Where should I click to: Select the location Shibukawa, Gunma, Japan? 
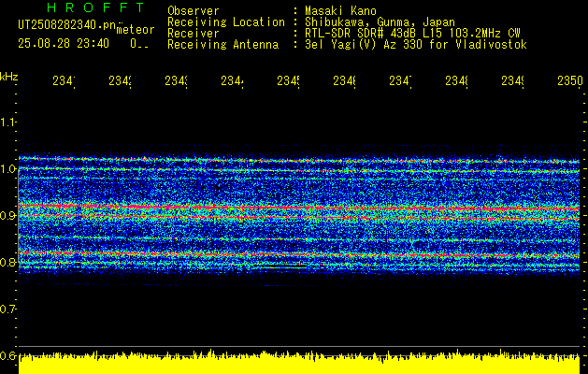pyautogui.click(x=380, y=22)
